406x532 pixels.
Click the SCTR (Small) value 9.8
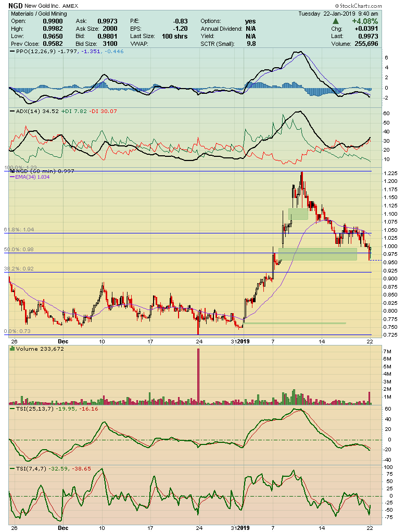251,44
